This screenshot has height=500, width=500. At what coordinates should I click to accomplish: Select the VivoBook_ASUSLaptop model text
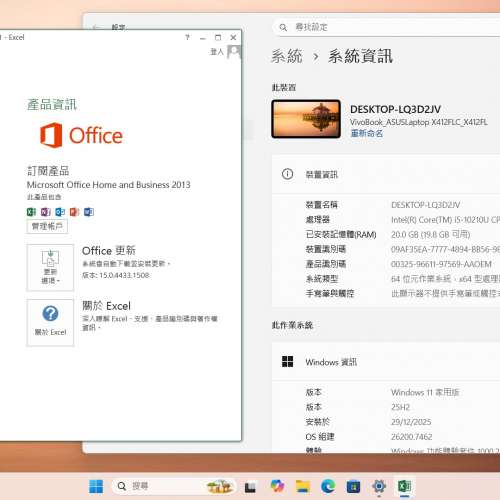pyautogui.click(x=419, y=122)
